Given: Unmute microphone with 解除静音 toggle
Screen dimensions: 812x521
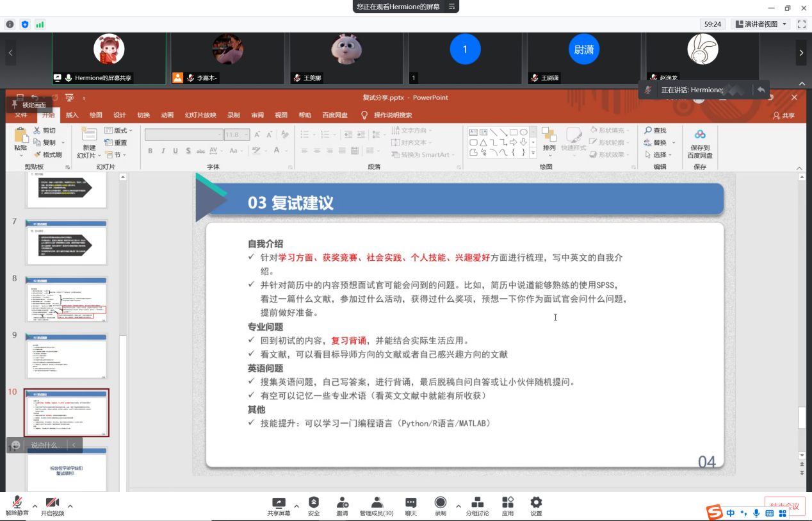Looking at the screenshot, I should tap(17, 503).
